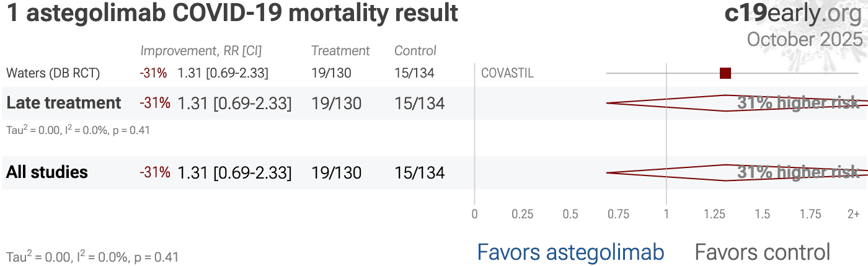Click the Favors astegolimab label
This screenshot has height=266, width=868.
point(570,252)
